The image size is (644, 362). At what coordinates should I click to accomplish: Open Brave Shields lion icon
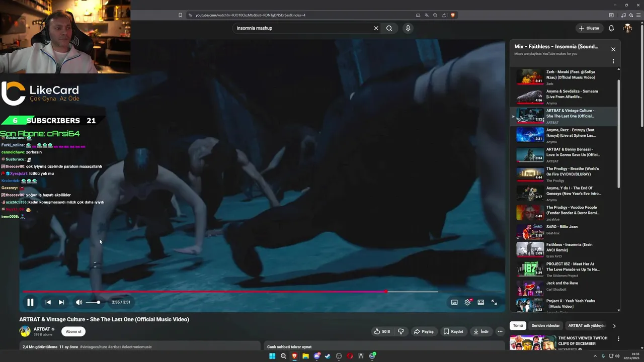[x=453, y=15]
